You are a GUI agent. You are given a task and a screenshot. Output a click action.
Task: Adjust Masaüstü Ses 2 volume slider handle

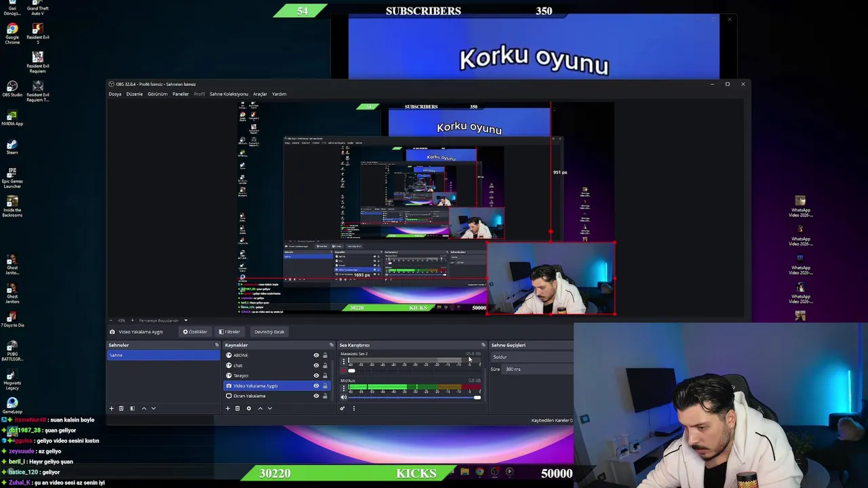coord(351,371)
